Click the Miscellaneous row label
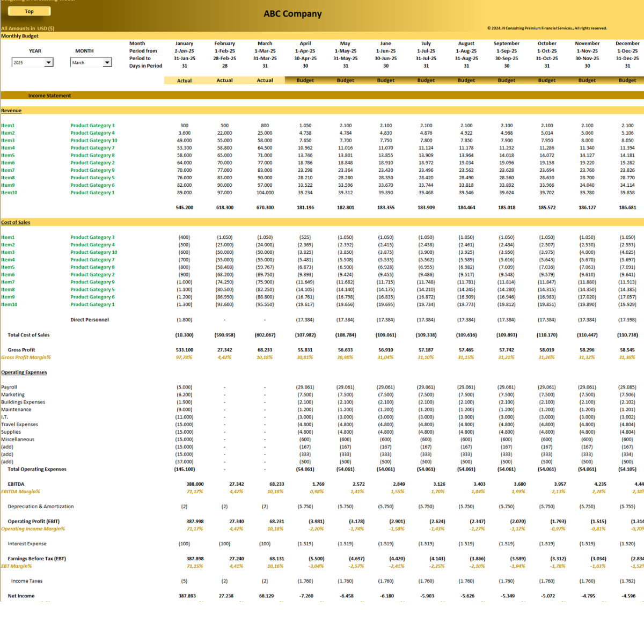644x644 pixels. [18, 440]
